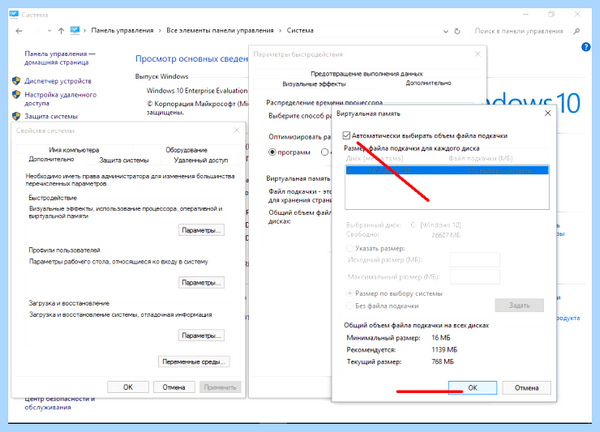Click shield icon next to Диспетчер устройств
This screenshot has height=432, width=600.
tap(16, 81)
